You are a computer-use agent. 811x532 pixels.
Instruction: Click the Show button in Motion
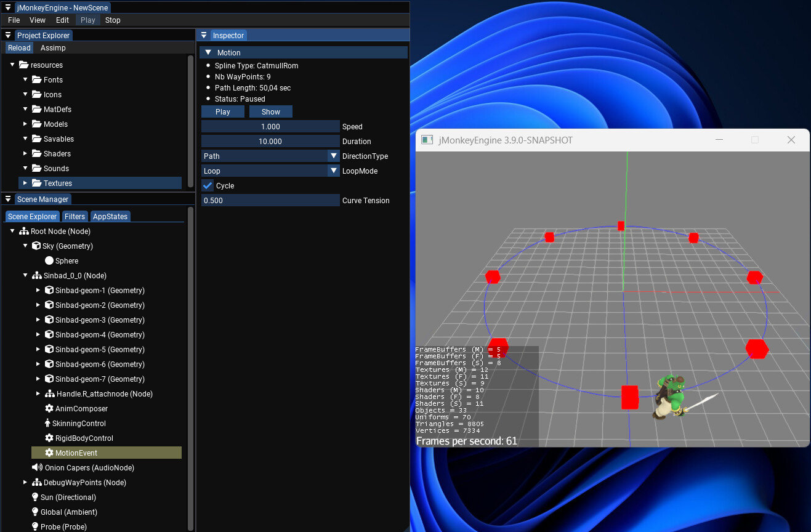(x=271, y=112)
